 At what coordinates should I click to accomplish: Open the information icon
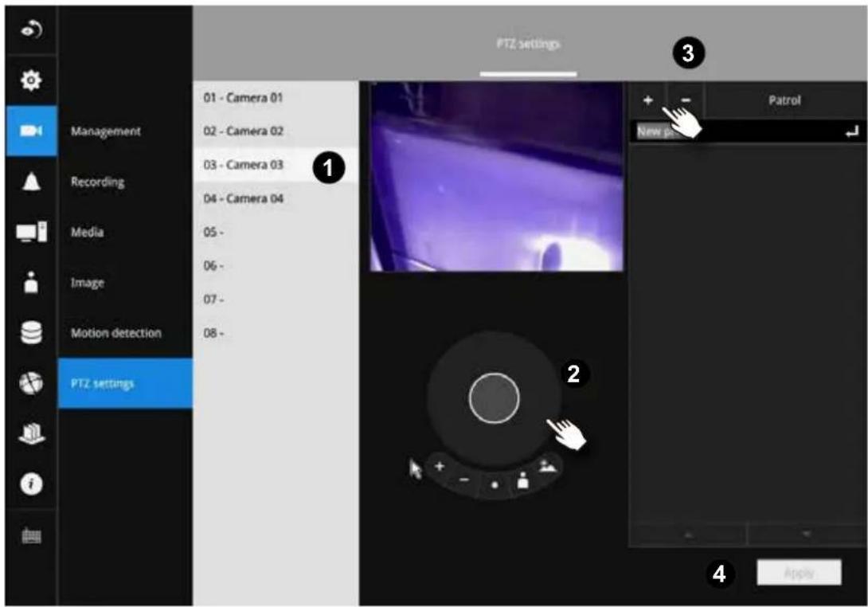click(x=31, y=484)
